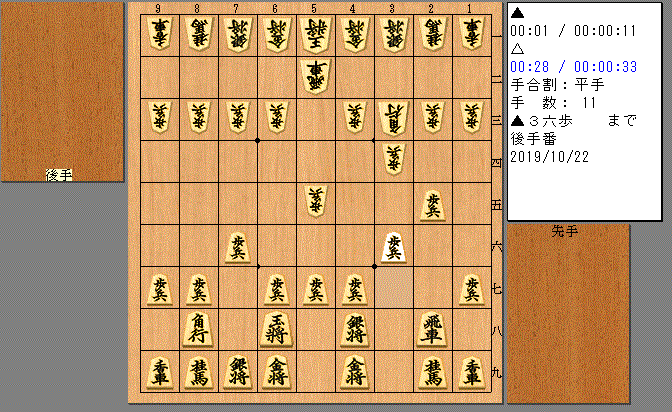Select sente's rook at 2八
Screen dimensions: 672x412
coord(433,330)
